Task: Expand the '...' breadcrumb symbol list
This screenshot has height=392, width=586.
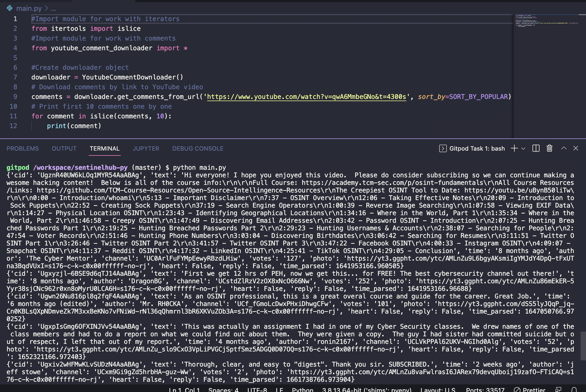Action: [x=53, y=8]
